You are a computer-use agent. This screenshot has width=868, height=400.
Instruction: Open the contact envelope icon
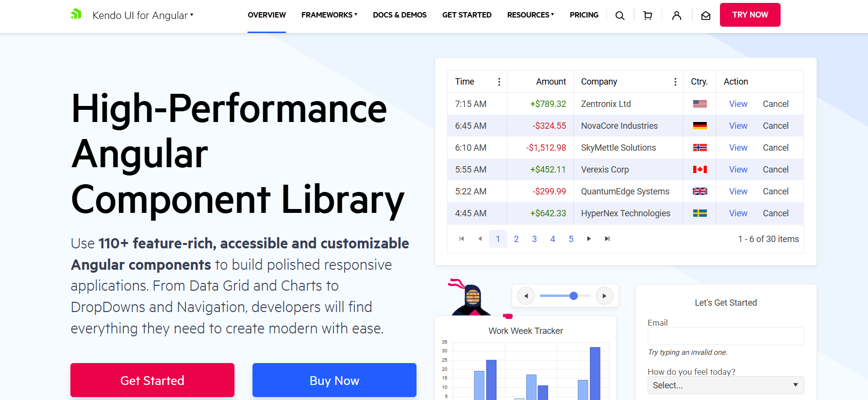click(706, 16)
